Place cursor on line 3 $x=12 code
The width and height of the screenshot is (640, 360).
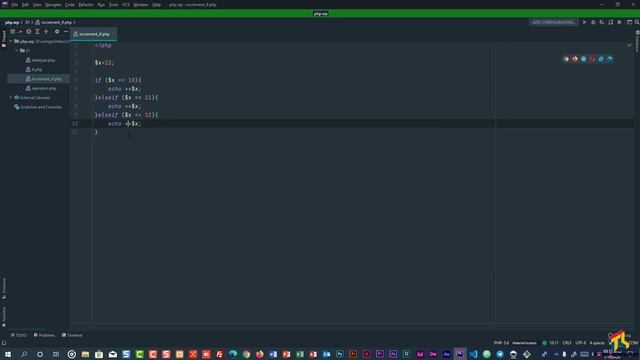point(104,62)
